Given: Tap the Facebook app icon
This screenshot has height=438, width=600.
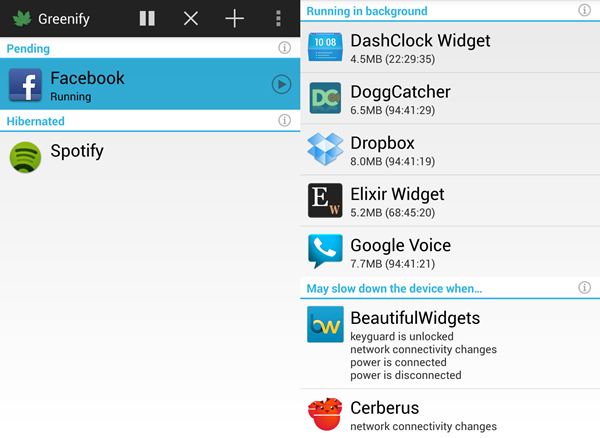Looking at the screenshot, I should (25, 85).
